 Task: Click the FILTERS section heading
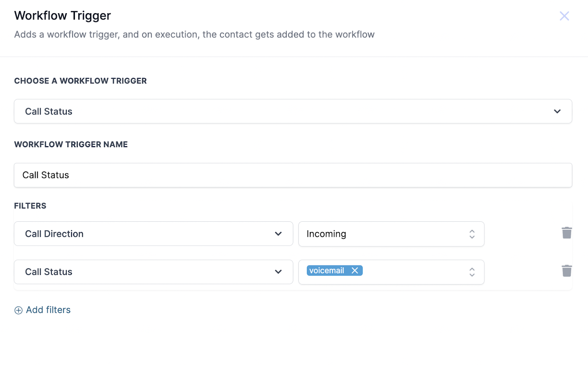click(x=30, y=206)
